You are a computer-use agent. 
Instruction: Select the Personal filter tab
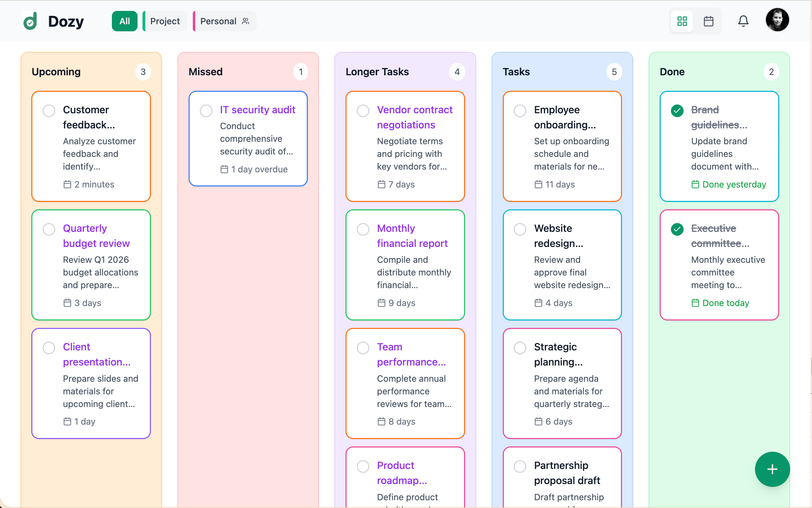[218, 21]
